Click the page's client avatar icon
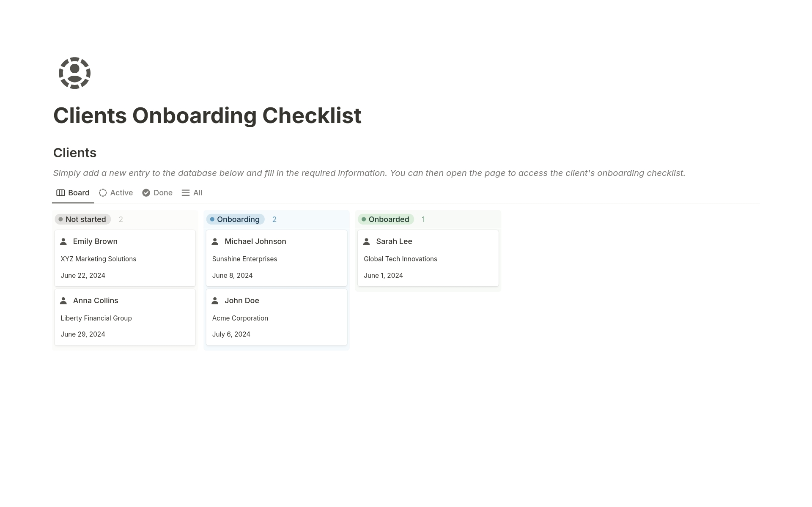812x507 pixels. [74, 73]
